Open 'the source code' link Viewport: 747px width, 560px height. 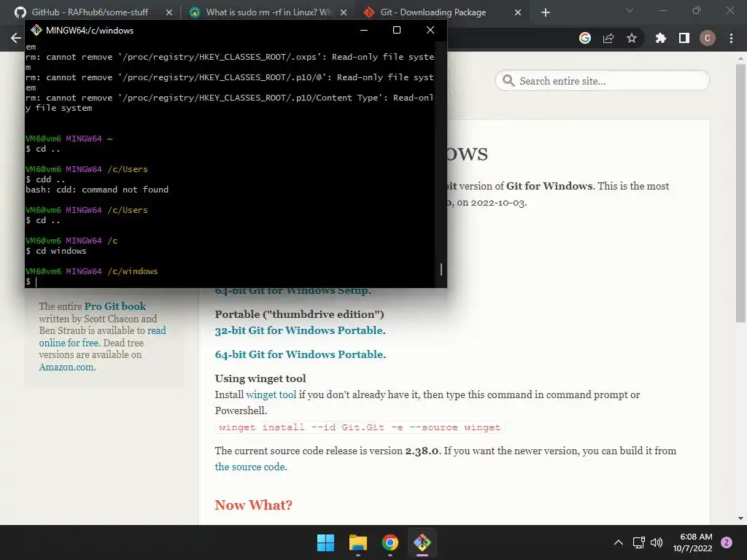249,467
